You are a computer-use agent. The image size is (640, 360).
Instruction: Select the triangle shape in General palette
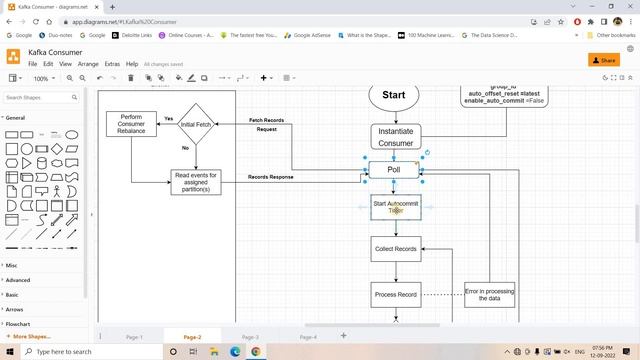(27, 163)
